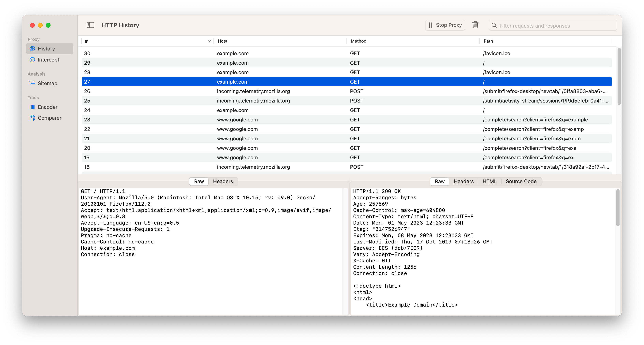
Task: Select request 23 to www.google.com
Action: 237,120
